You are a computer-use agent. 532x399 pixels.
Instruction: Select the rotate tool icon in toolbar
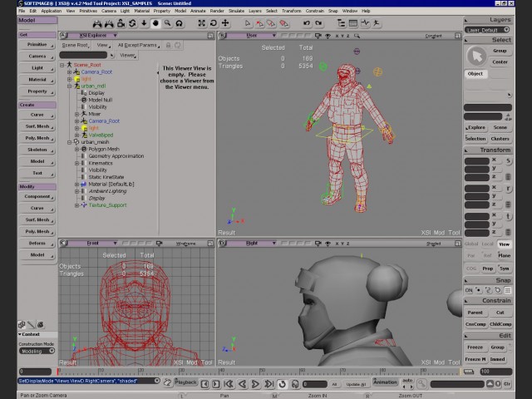point(214,23)
